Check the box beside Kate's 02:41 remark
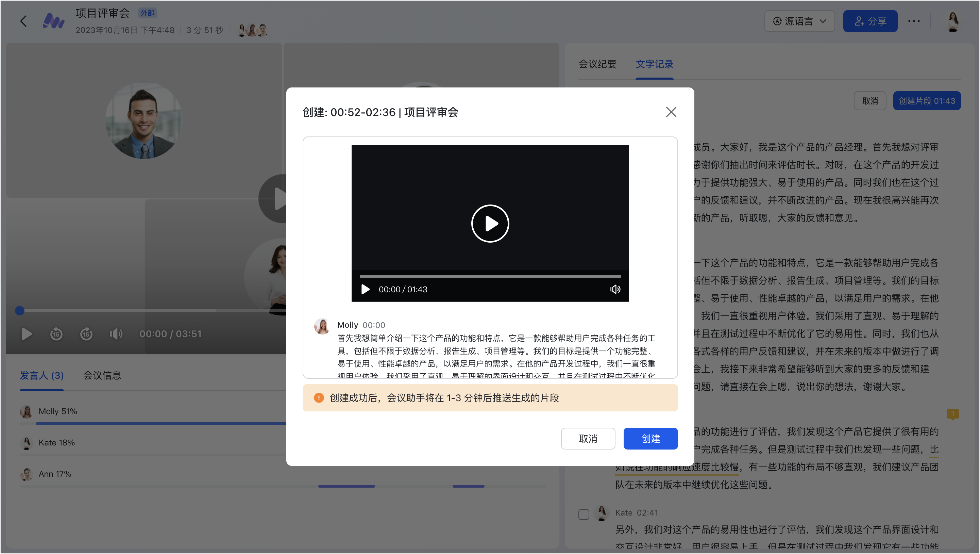980x554 pixels. point(584,514)
